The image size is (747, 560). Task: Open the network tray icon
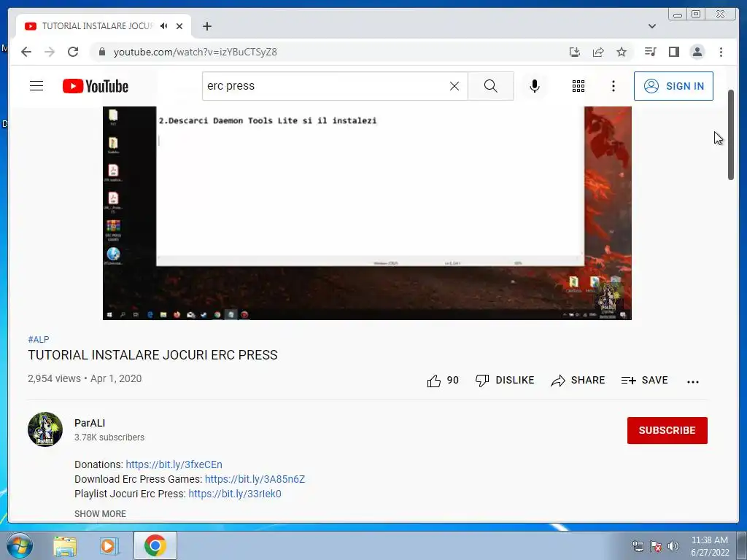tap(638, 546)
